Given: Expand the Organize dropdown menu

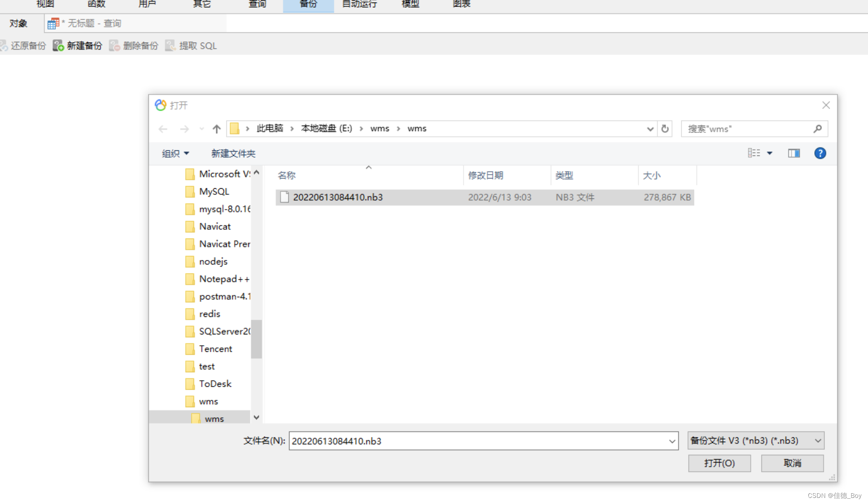Looking at the screenshot, I should 175,153.
